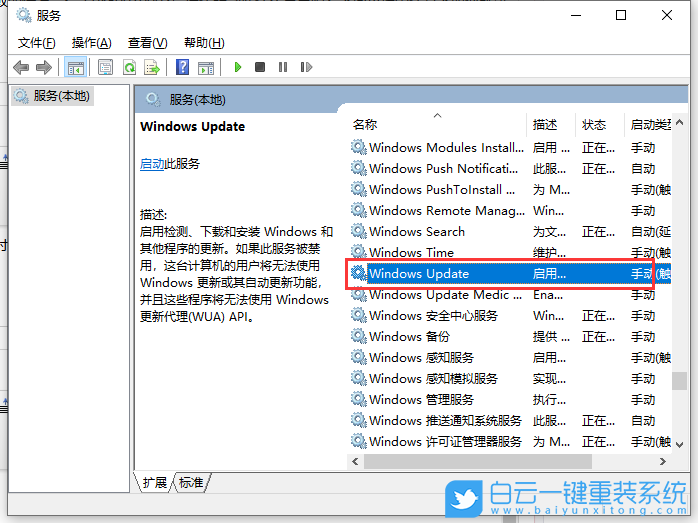Click the vertical scrollbar up arrow
Screen dimensions: 698x523
(x=679, y=122)
